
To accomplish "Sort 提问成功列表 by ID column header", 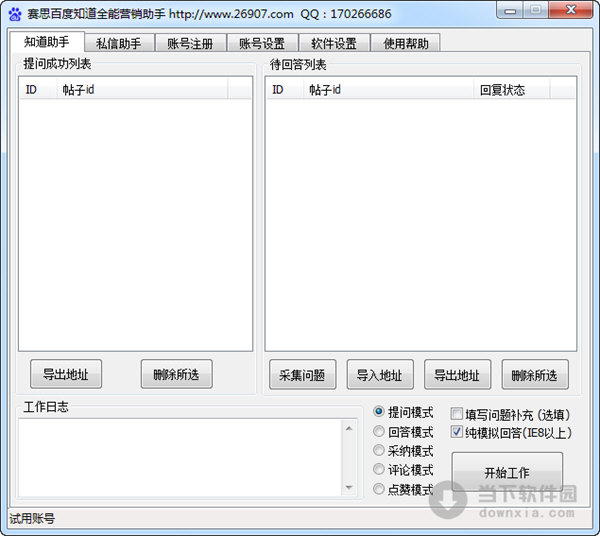I will pyautogui.click(x=38, y=90).
